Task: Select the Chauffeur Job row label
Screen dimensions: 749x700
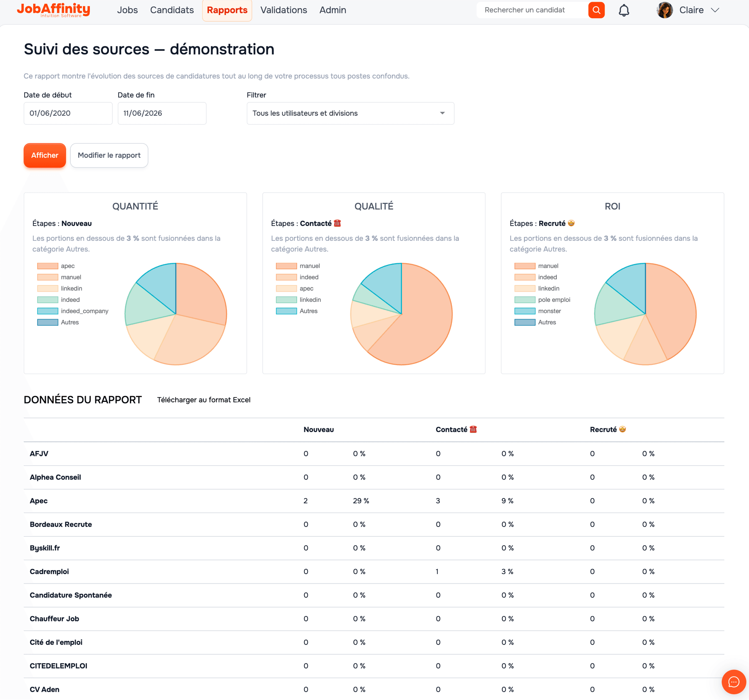Action: (x=55, y=619)
